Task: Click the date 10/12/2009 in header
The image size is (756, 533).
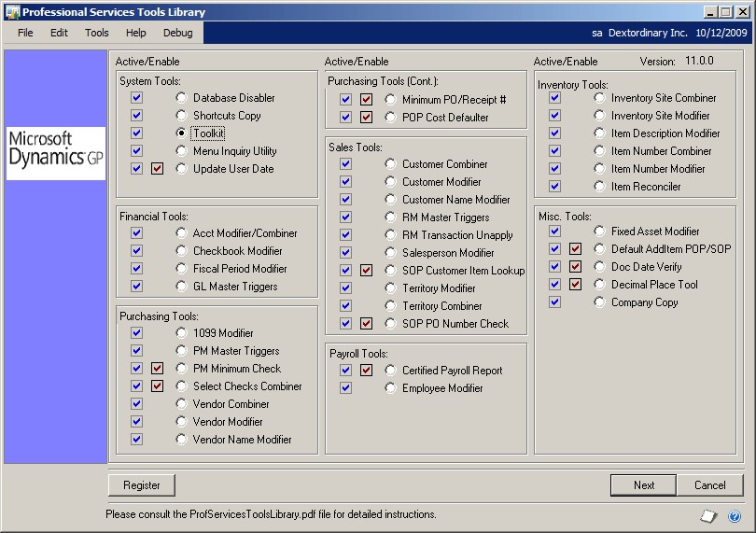Action: tap(721, 33)
